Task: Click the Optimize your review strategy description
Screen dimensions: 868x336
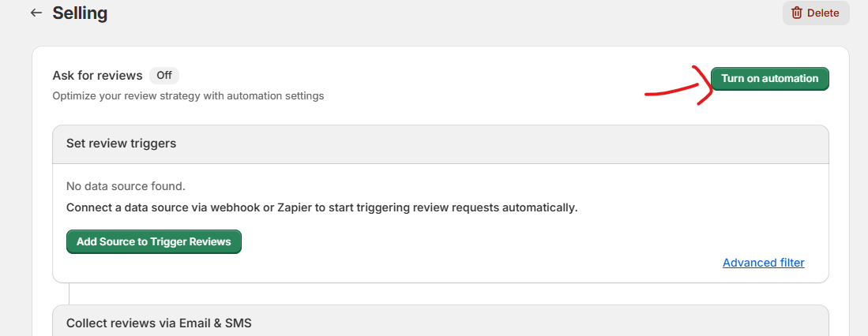Action: (x=188, y=96)
